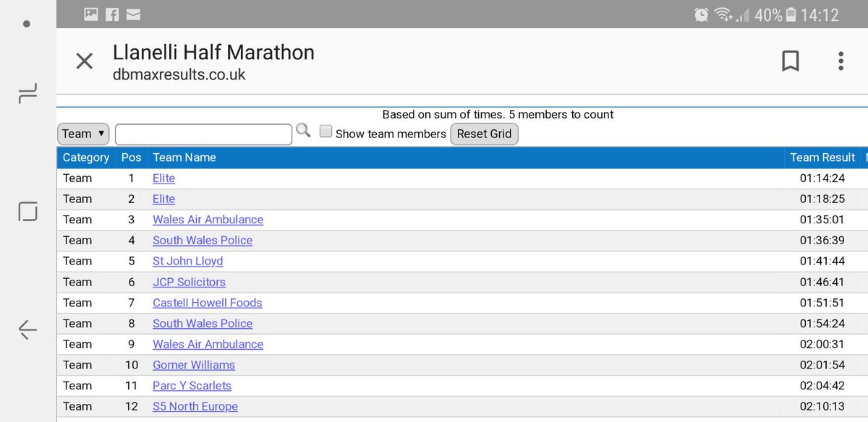868x422 pixels.
Task: Open the Castell Howell Foods team link
Action: point(207,303)
